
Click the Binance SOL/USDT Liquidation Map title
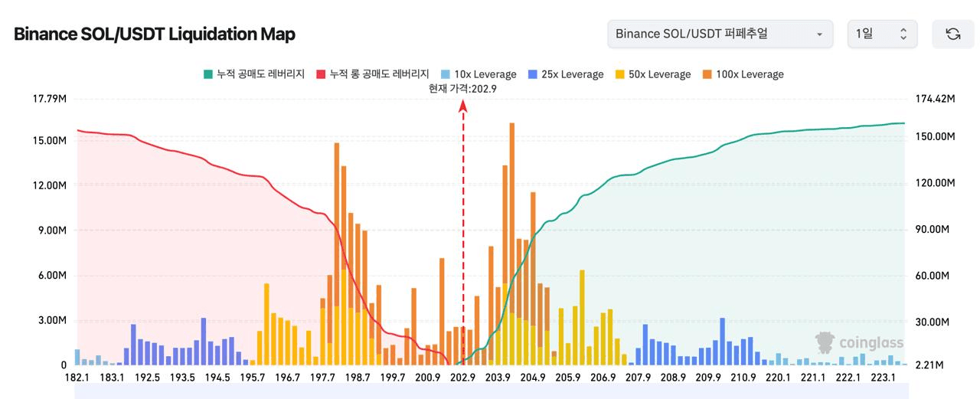point(154,34)
